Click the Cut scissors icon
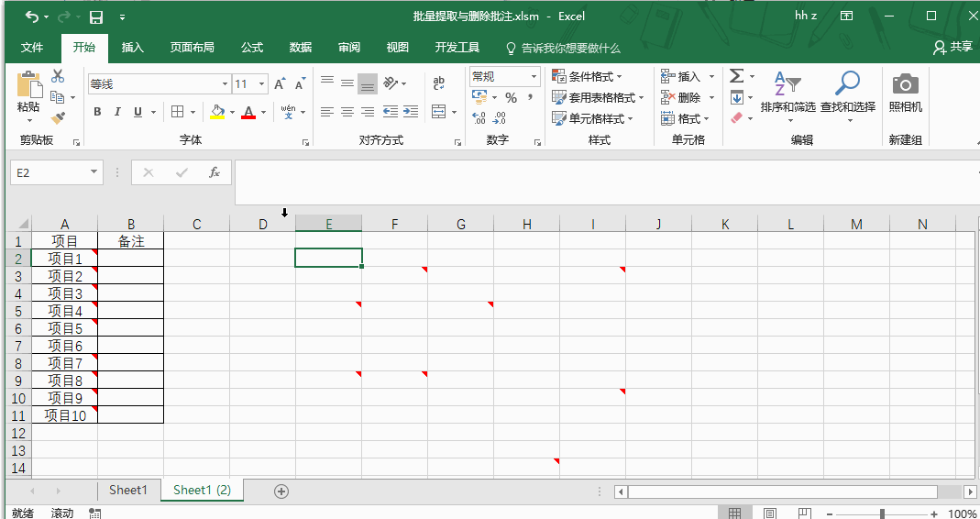Screen dimensions: 980x519 click(58, 76)
